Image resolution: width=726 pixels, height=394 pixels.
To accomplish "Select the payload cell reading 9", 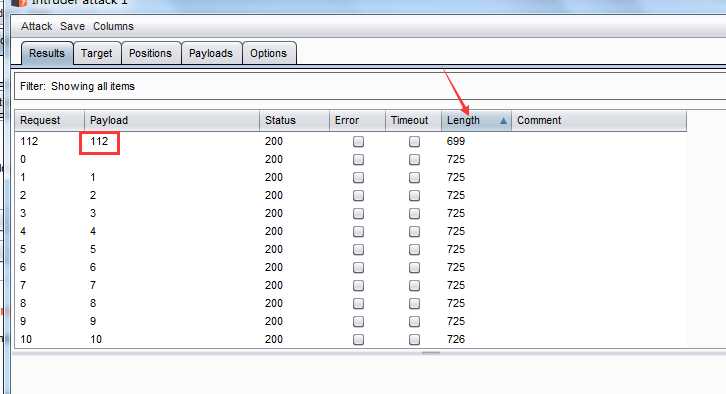I will point(93,321).
